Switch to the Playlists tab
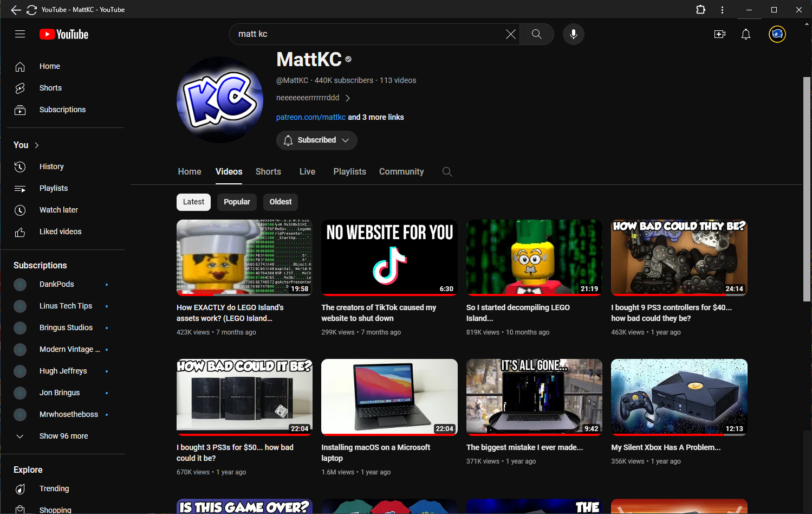Image resolution: width=812 pixels, height=514 pixels. (349, 172)
